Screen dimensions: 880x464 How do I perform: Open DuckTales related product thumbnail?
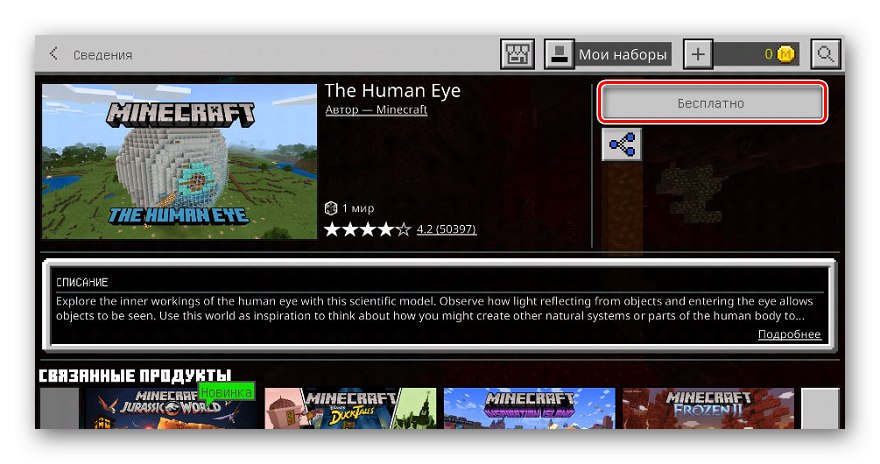pyautogui.click(x=350, y=408)
